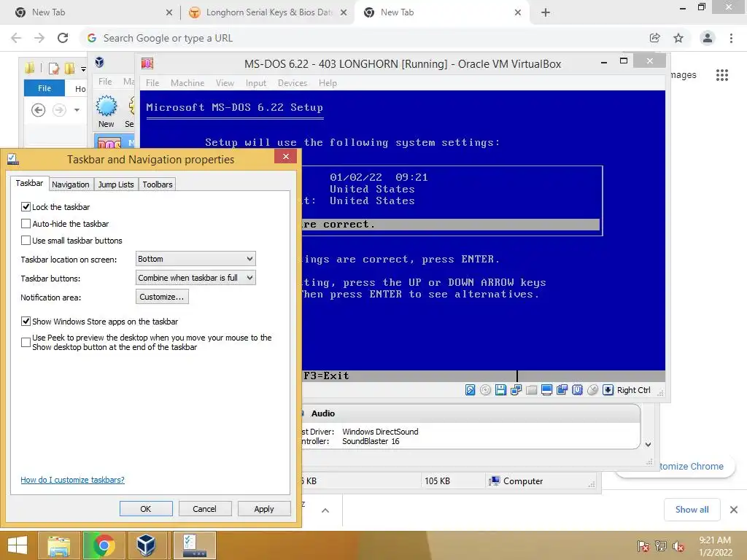The width and height of the screenshot is (747, 560).
Task: Click the back arrow in File Explorer window
Action: point(38,110)
